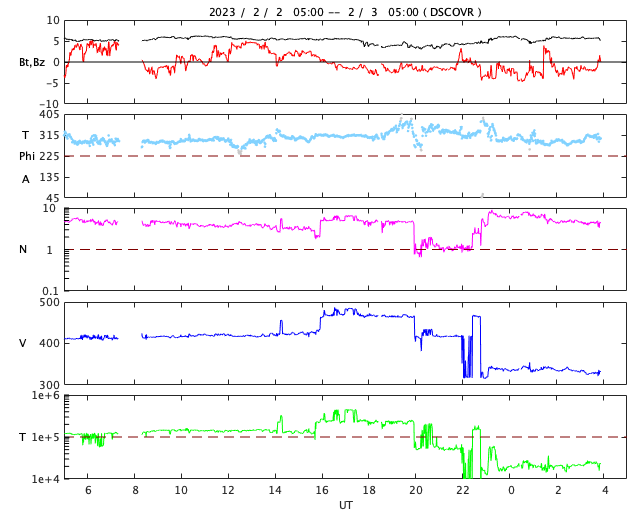640x512 pixels.
Task: Click the '22' hour tick label
Action: pos(463,490)
